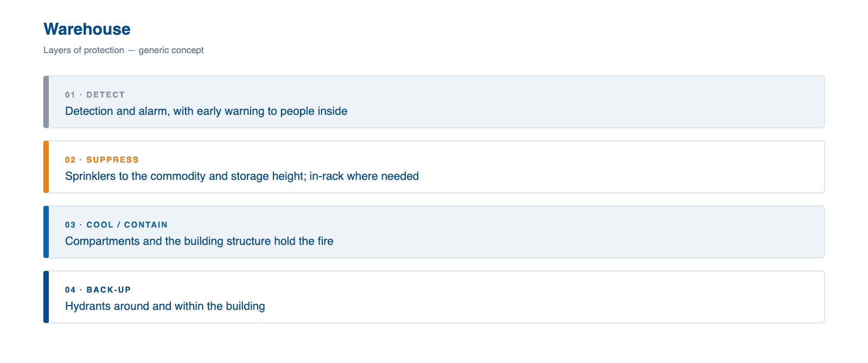The width and height of the screenshot is (868, 363).
Task: Click the blue accent bar on Cool / Contain card
Action: 46,232
